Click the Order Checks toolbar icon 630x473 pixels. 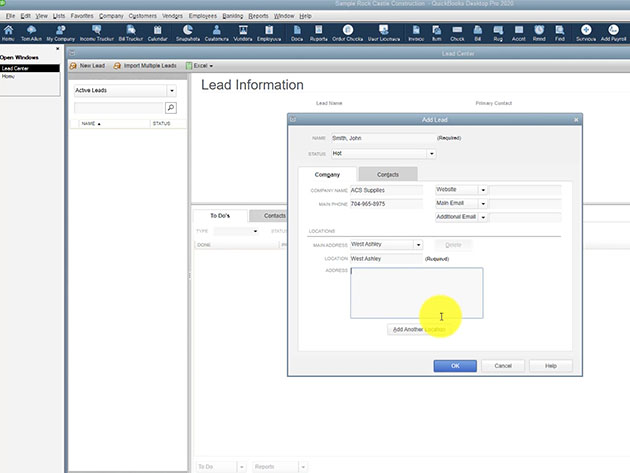348,33
